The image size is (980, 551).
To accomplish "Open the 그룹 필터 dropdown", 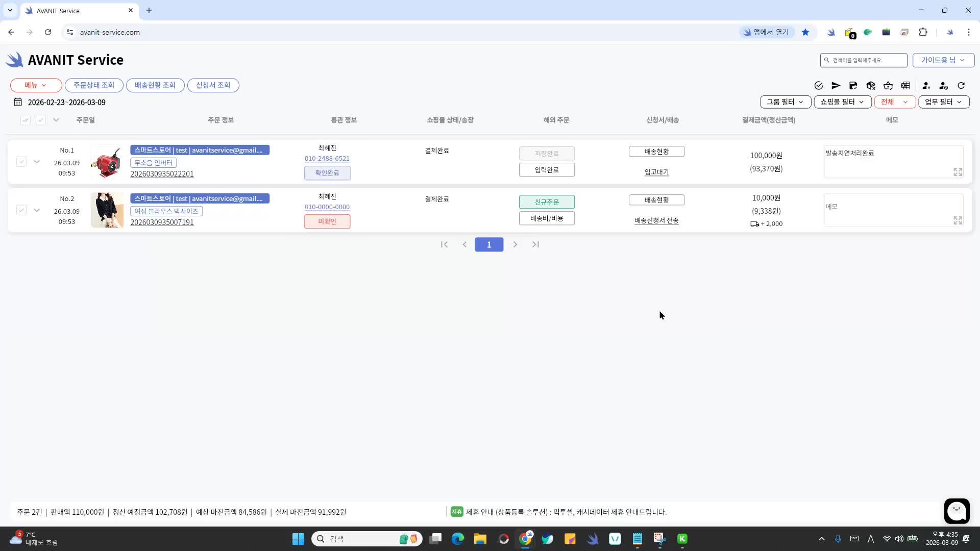I will pyautogui.click(x=785, y=102).
